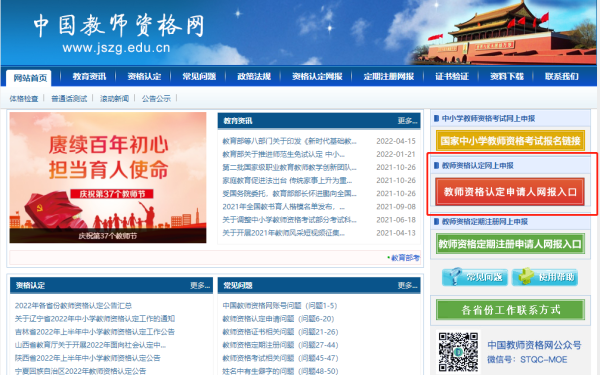Image resolution: width=600 pixels, height=375 pixels.
Task: Open 2021年全国教书育人楷模名单发布 news
Action: click(284, 207)
